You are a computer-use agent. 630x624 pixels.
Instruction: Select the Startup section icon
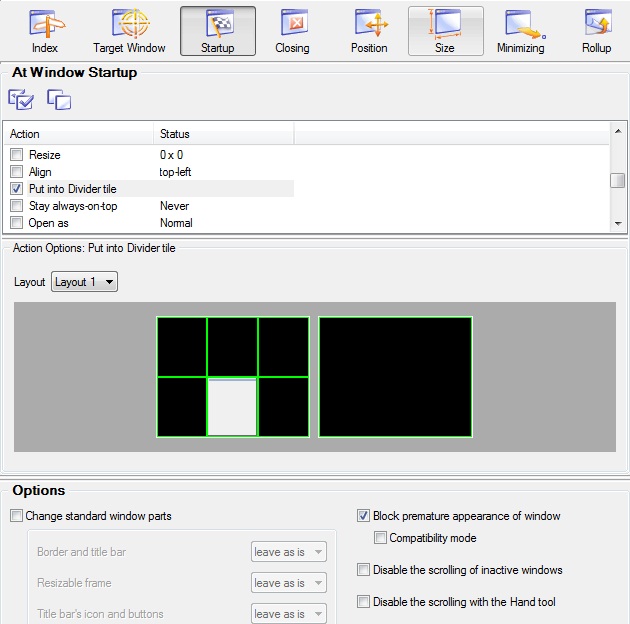(218, 31)
